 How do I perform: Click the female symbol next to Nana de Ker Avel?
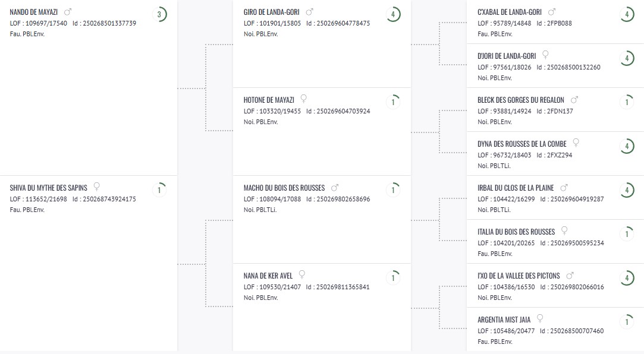(x=302, y=275)
